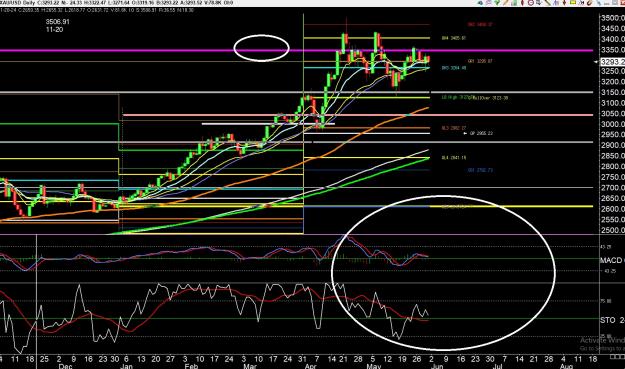Click the 3150.0 price axis label
This screenshot has height=369, width=625.
click(x=613, y=92)
